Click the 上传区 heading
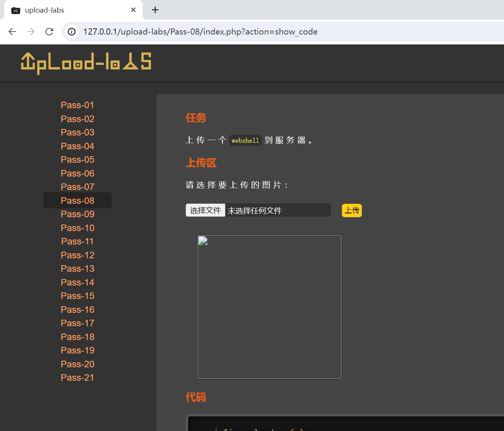504x431 pixels. 201,163
